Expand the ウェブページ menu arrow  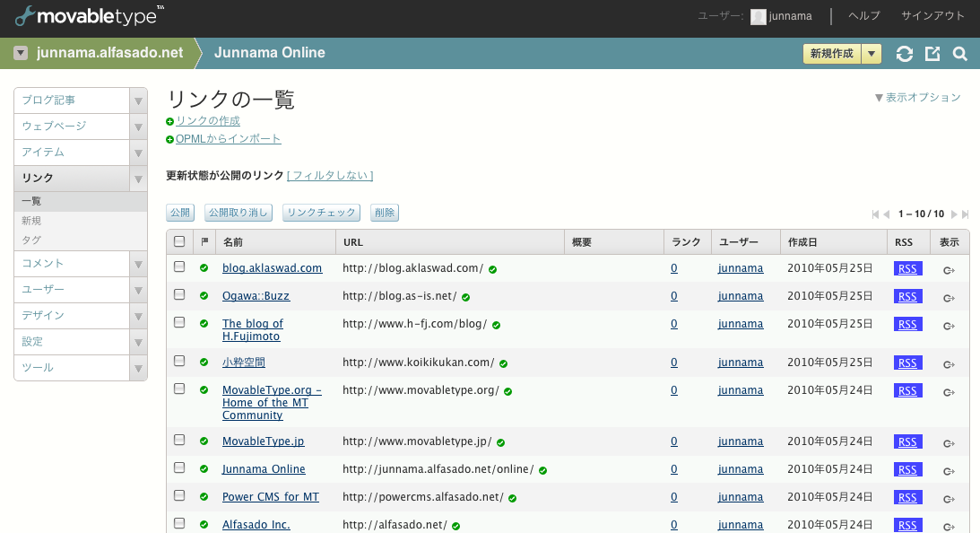[138, 127]
